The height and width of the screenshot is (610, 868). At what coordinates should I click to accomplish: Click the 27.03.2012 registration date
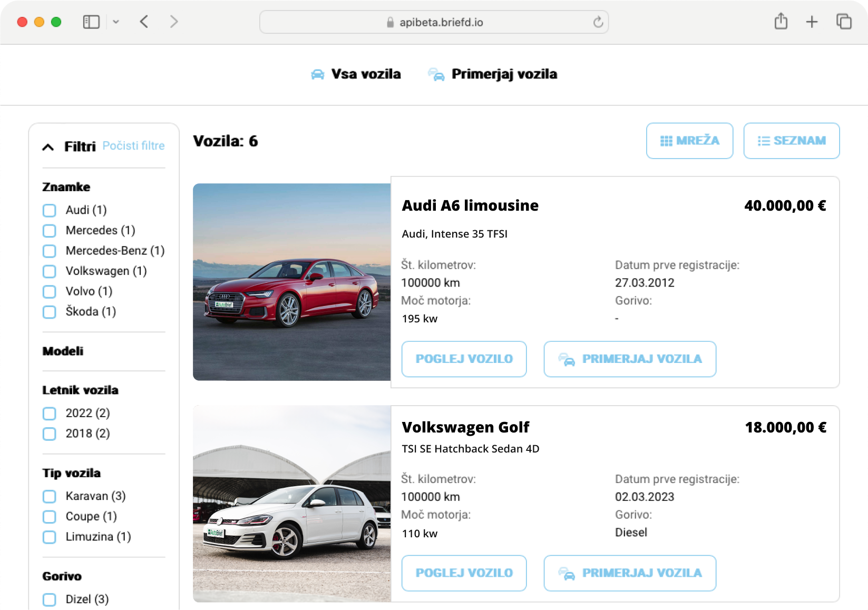coord(645,283)
